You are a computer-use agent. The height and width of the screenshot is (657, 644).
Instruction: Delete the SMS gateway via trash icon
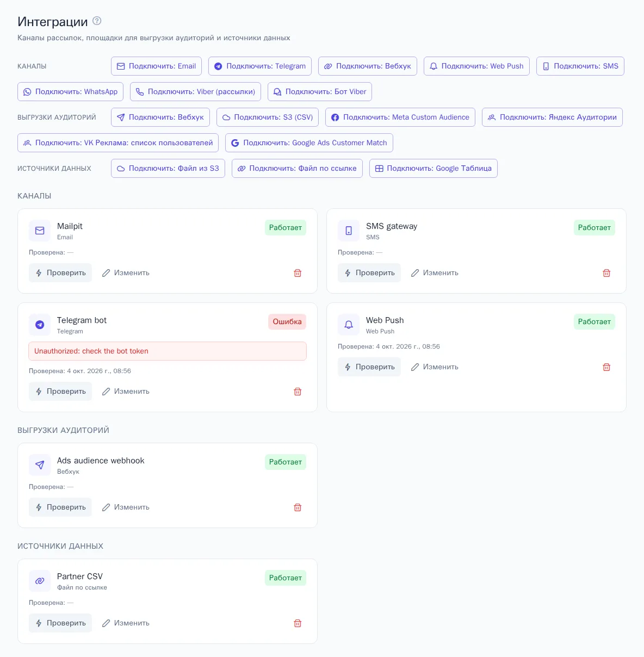click(x=606, y=273)
